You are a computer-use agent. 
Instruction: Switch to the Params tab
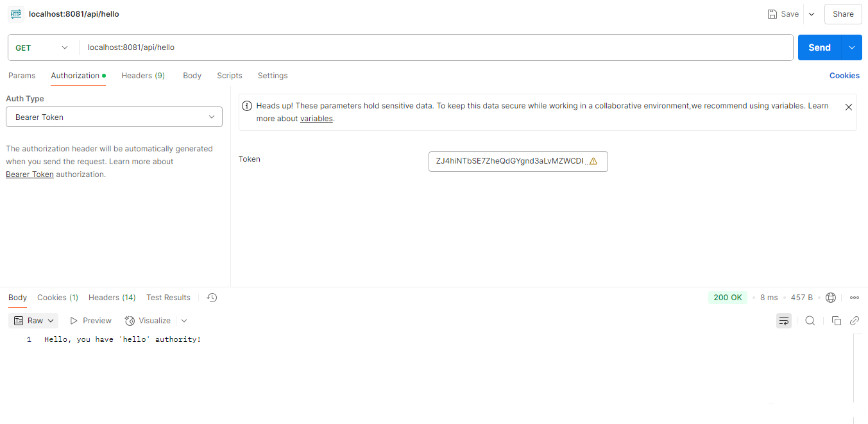tap(22, 76)
